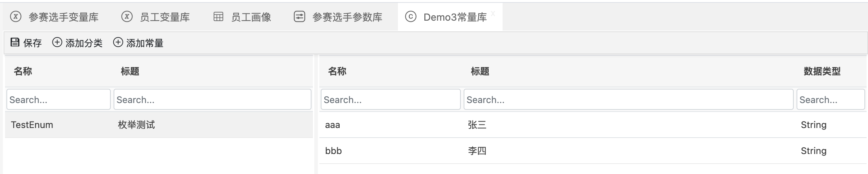868x174 pixels.
Task: Click the plus icon for 添加常量
Action: [118, 42]
